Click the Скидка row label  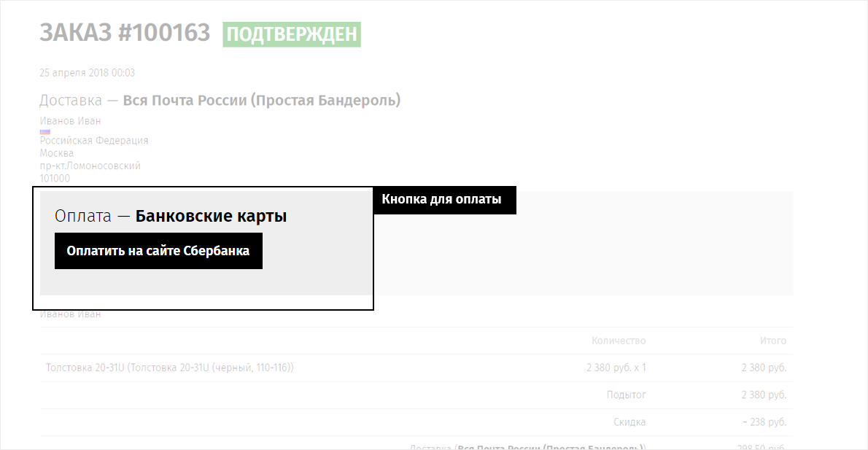click(629, 422)
